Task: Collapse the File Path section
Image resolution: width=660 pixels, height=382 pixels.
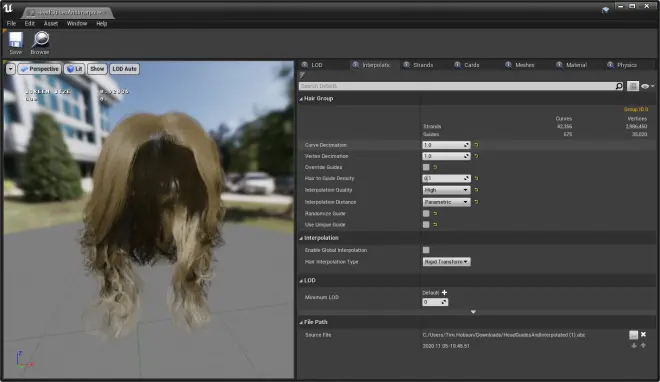Action: pos(301,322)
